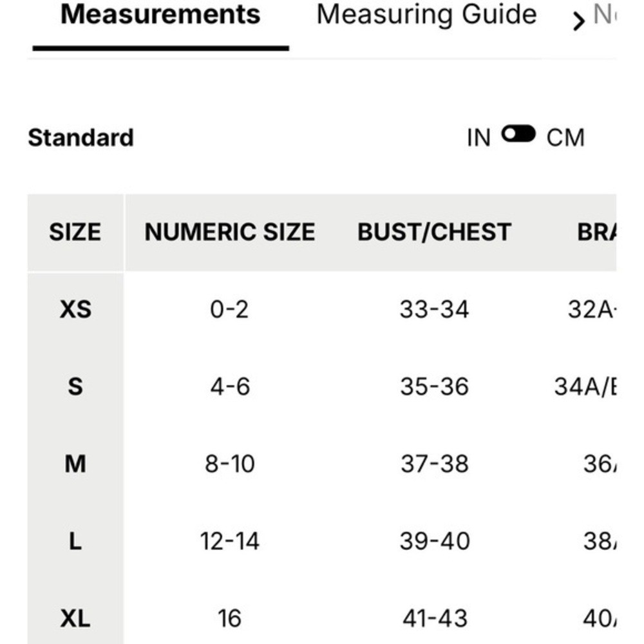Select the XS size row label
Screen dimensions: 644x644
[x=75, y=309]
